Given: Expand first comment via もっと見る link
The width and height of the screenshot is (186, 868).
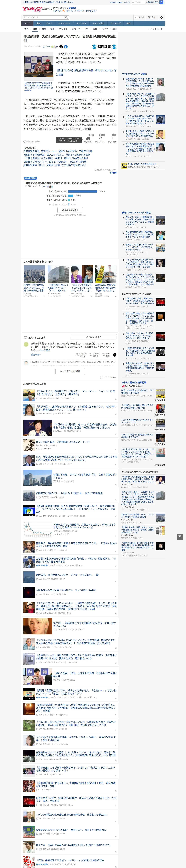Looking at the screenshot, I should point(45,350).
